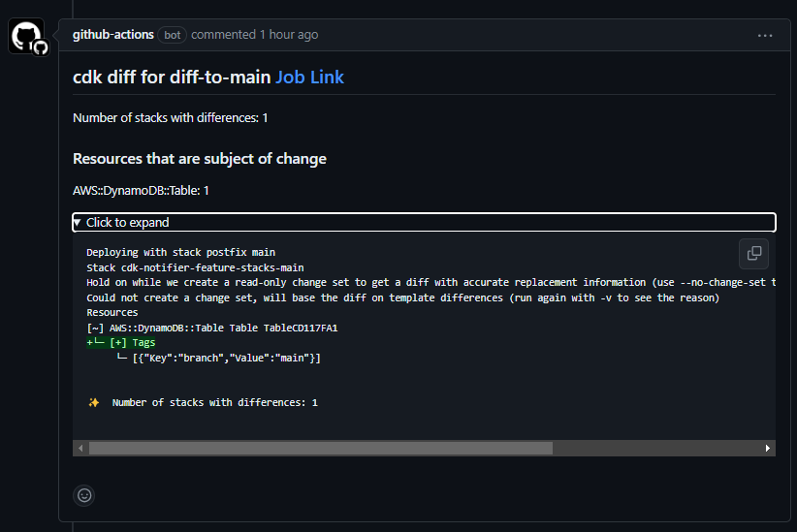This screenshot has width=797, height=532.
Task: Click the scrollbar left arrow
Action: (80, 449)
